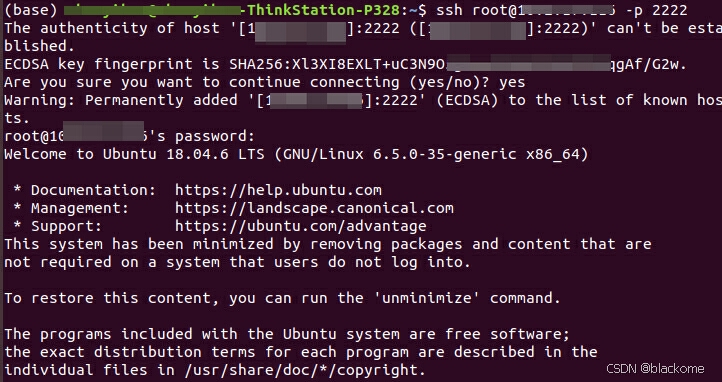This screenshot has width=722, height=382.
Task: Click the 'Warning: Permanently added' message
Action: point(121,100)
